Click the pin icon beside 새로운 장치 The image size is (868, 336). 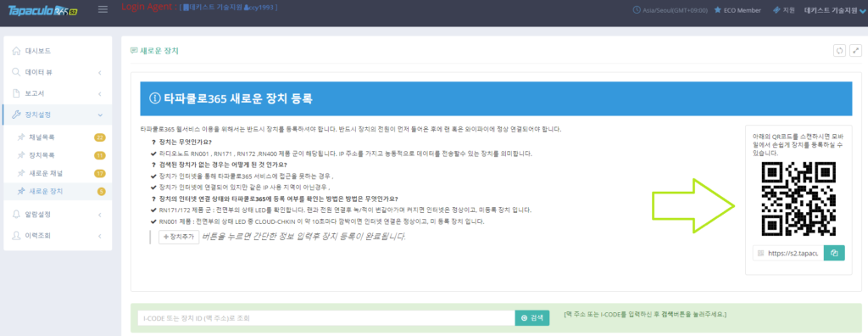(x=21, y=191)
